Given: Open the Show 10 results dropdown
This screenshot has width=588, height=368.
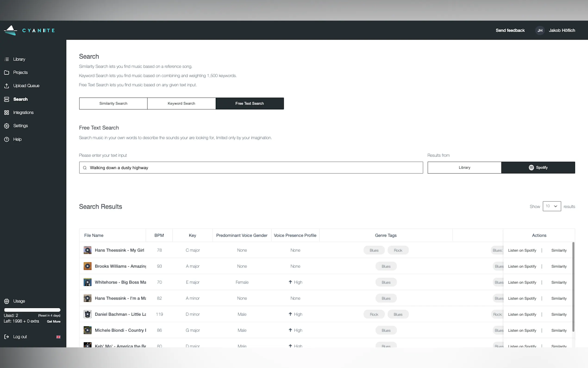Looking at the screenshot, I should click(551, 206).
